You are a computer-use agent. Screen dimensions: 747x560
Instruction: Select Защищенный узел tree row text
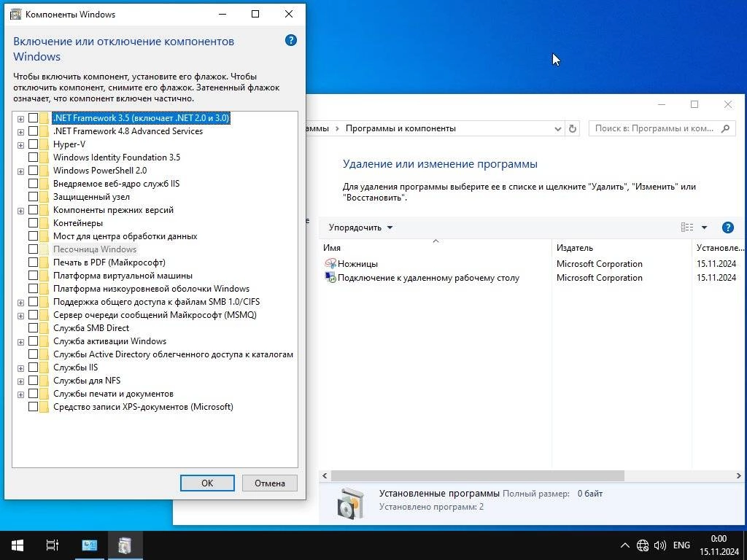tap(91, 197)
